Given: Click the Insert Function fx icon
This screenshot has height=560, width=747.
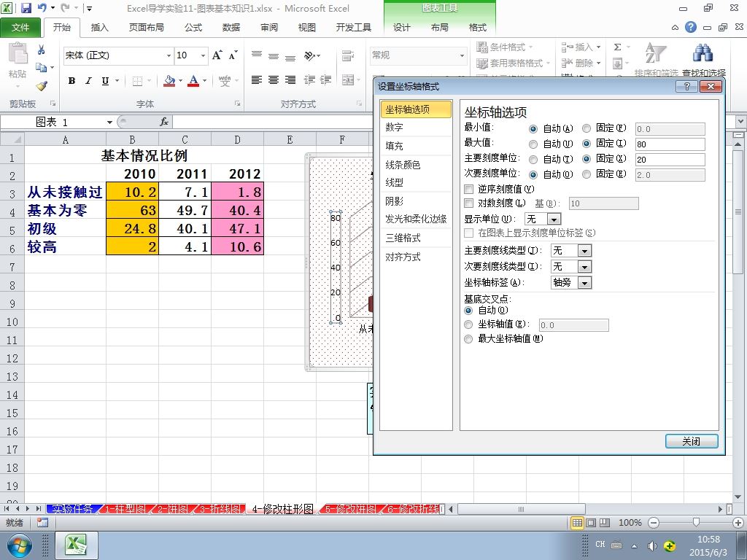Looking at the screenshot, I should click(x=164, y=122).
